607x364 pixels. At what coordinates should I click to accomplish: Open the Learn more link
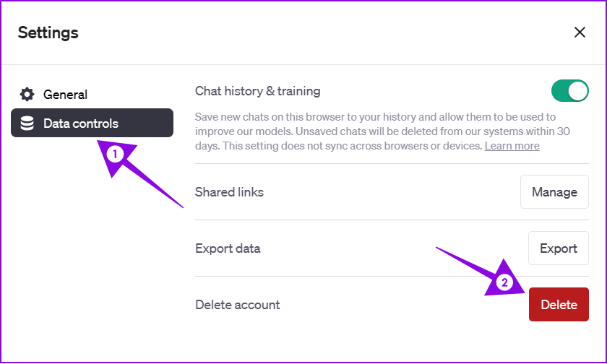pos(512,146)
